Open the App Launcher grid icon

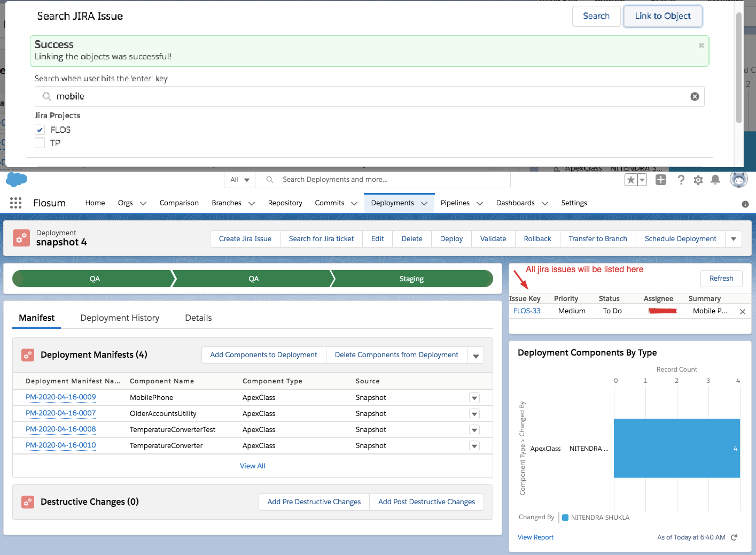pyautogui.click(x=15, y=203)
